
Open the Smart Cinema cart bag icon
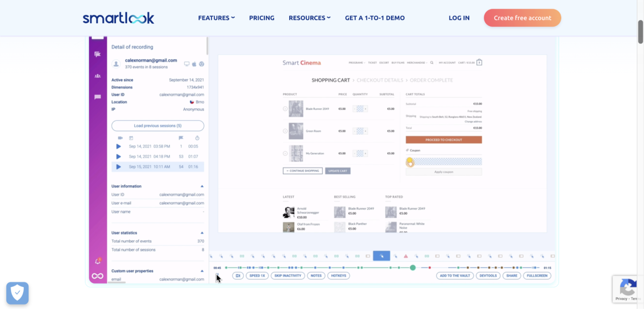click(x=479, y=62)
